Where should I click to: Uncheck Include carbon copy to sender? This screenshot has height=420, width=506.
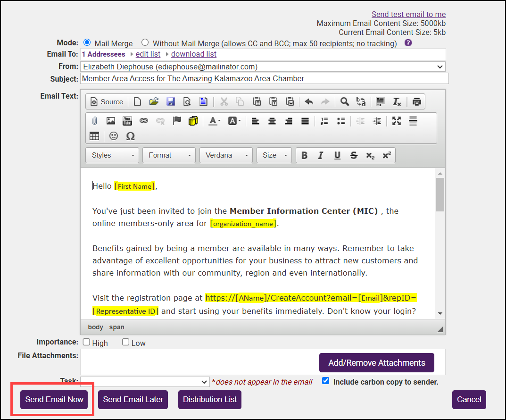[x=325, y=381]
